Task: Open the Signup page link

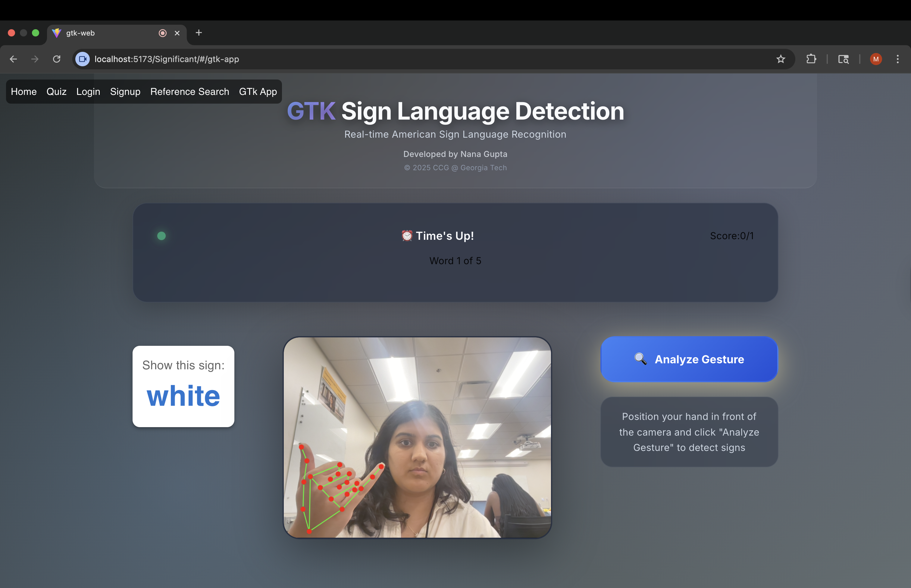Action: (125, 92)
